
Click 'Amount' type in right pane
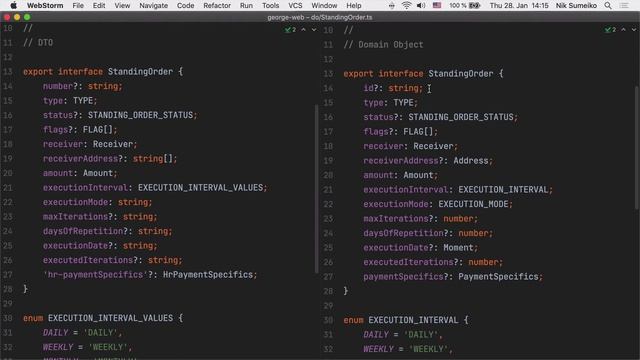(418, 175)
